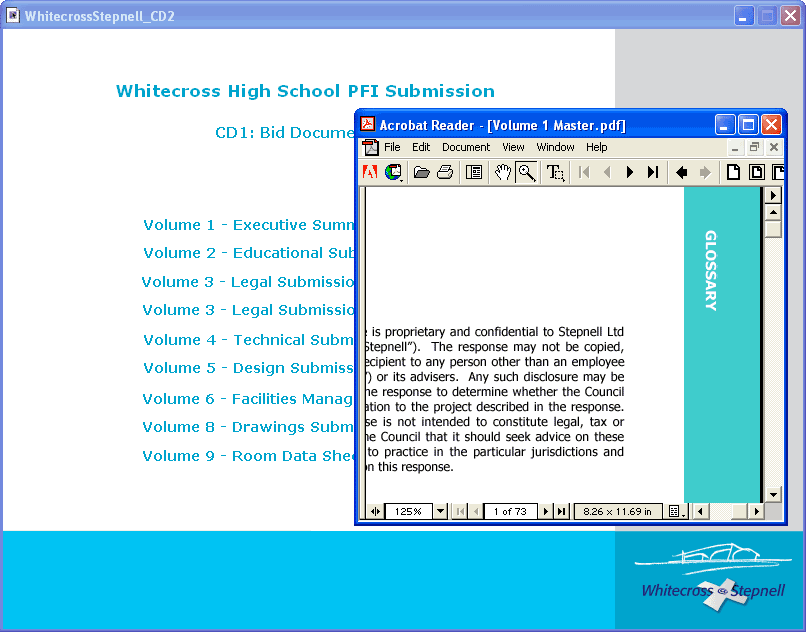The height and width of the screenshot is (632, 806).
Task: Open the File menu
Action: click(x=392, y=147)
